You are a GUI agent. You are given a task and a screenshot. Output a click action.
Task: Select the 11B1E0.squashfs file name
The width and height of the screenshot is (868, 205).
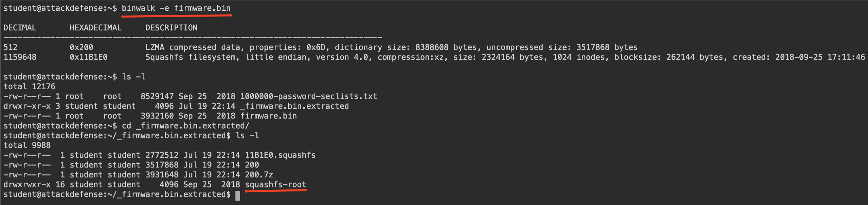click(280, 155)
